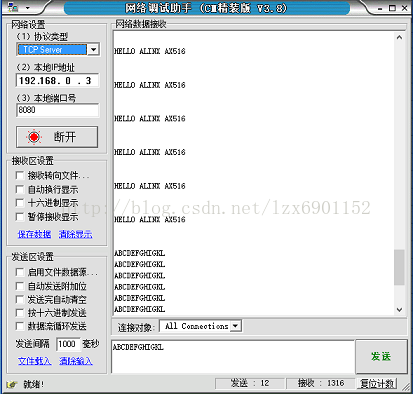The width and height of the screenshot is (413, 394).
Task: Toggle 自动发送附加位 checkbox
Action: pos(20,286)
